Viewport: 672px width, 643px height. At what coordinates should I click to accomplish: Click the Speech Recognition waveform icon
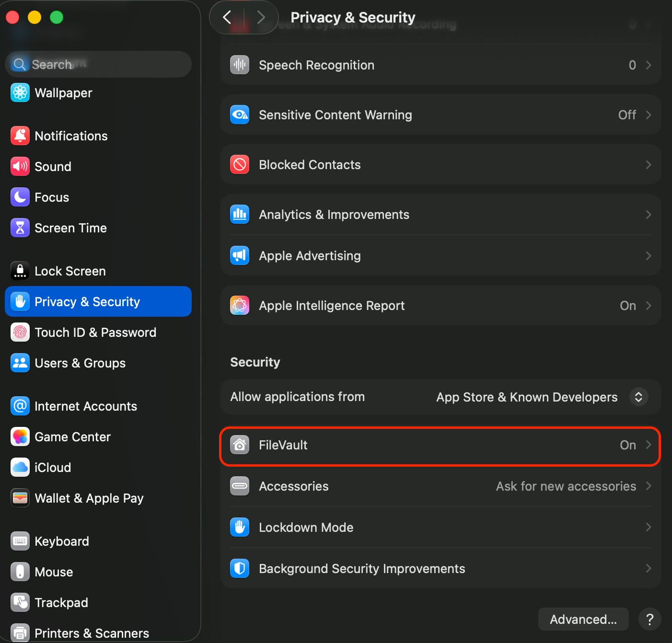(x=240, y=65)
